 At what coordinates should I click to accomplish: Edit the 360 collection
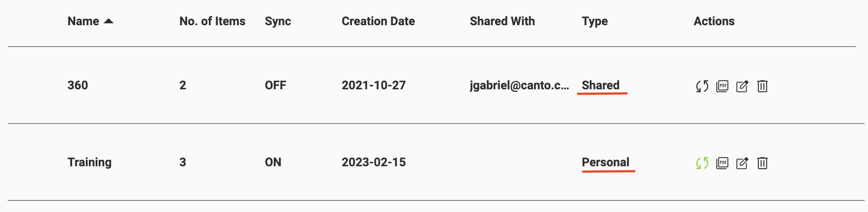tap(742, 86)
